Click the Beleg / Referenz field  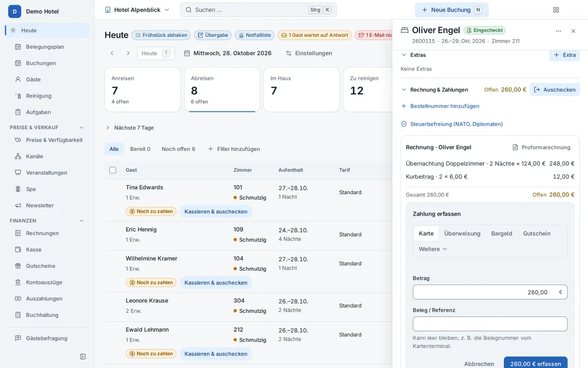(x=490, y=324)
